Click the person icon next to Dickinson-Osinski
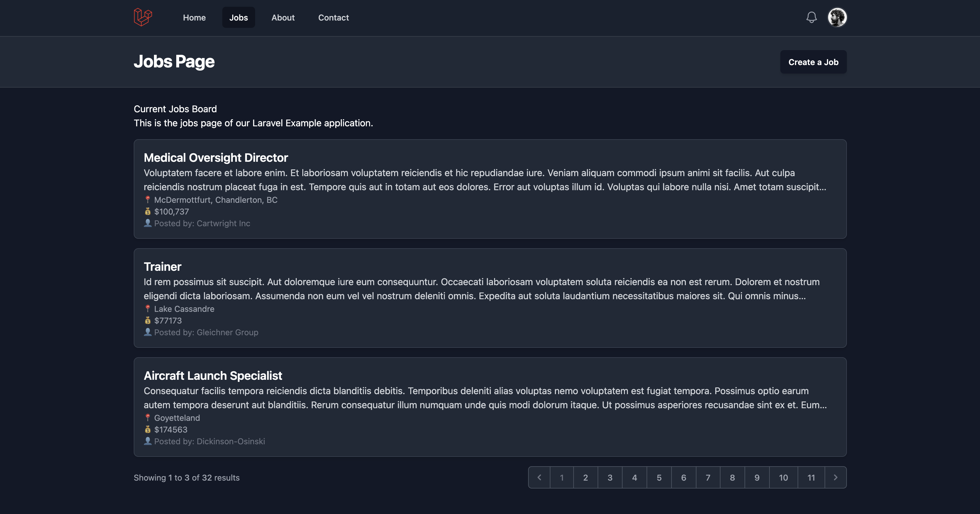The image size is (980, 514). pyautogui.click(x=147, y=441)
